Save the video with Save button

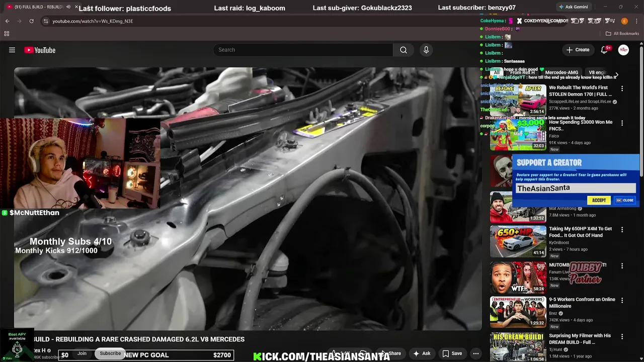(x=452, y=353)
